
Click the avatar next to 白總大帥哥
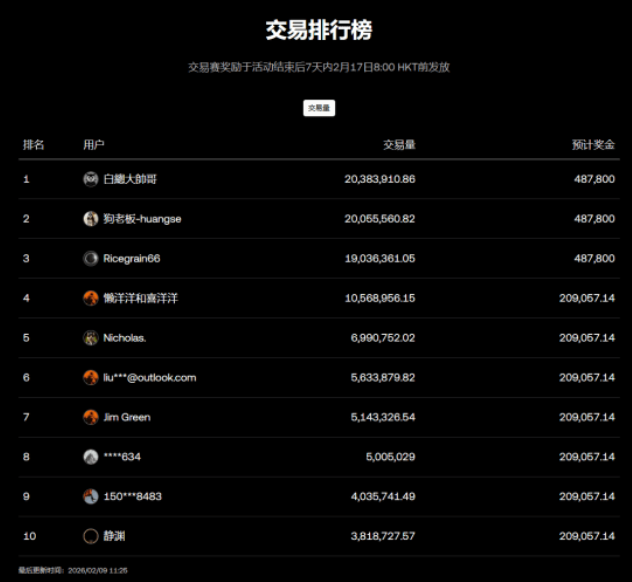91,179
